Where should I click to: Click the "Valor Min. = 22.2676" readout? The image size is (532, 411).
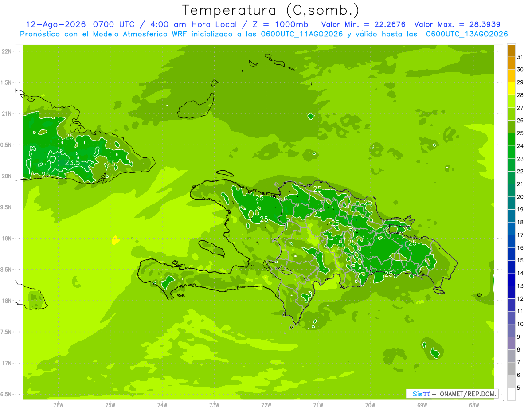pos(364,24)
